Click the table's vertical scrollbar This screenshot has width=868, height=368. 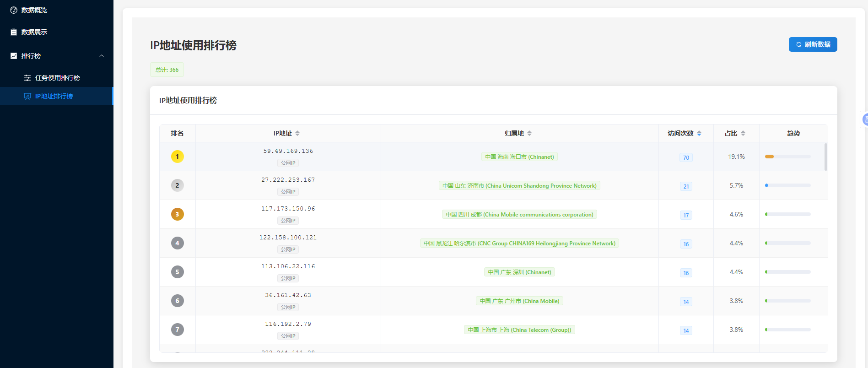point(826,157)
